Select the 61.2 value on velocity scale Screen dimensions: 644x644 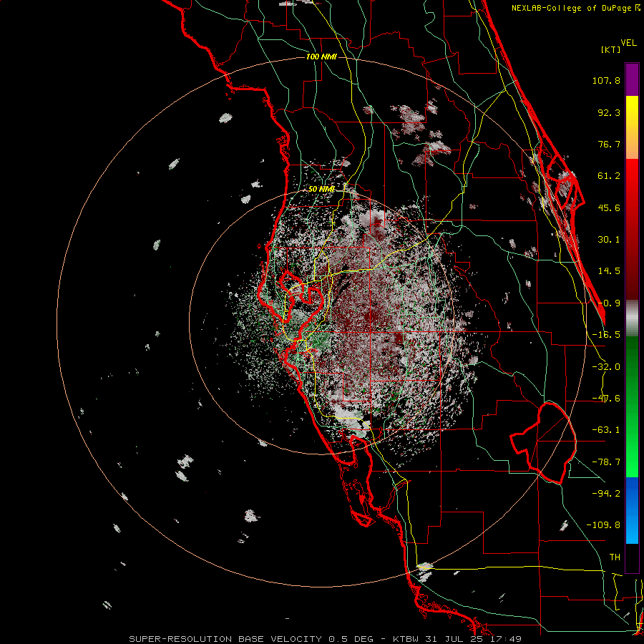[609, 176]
